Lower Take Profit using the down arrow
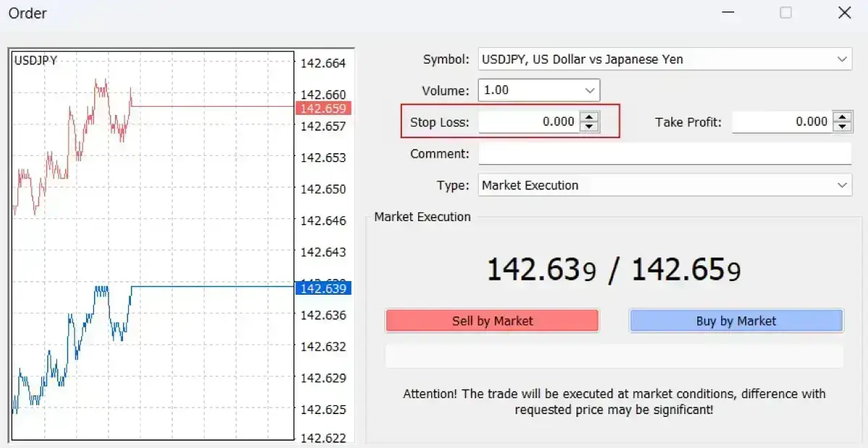The width and height of the screenshot is (868, 448). point(843,127)
